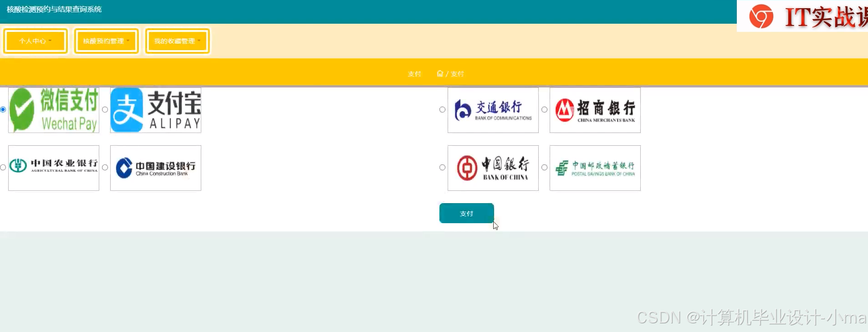The image size is (868, 332).
Task: Choose China Merchants Bank radio option
Action: [x=544, y=109]
